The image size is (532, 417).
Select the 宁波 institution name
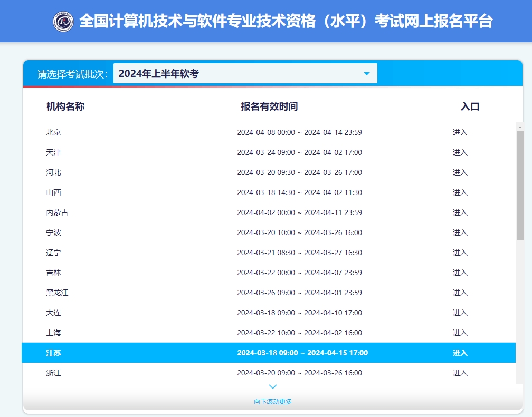click(54, 232)
